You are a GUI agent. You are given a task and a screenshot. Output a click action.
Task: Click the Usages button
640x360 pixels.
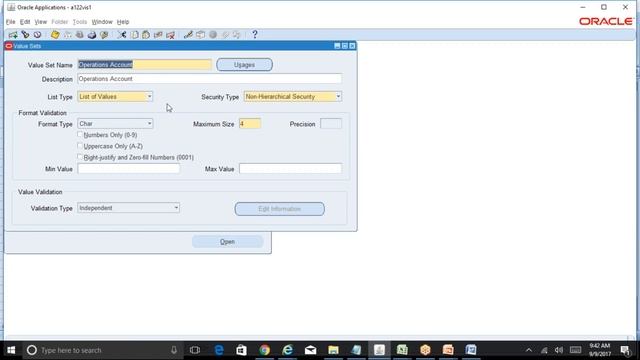point(244,64)
